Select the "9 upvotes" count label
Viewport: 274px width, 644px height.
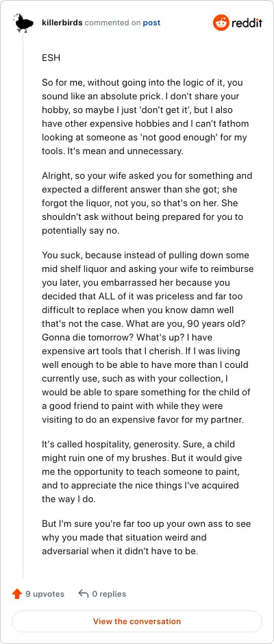tap(45, 594)
